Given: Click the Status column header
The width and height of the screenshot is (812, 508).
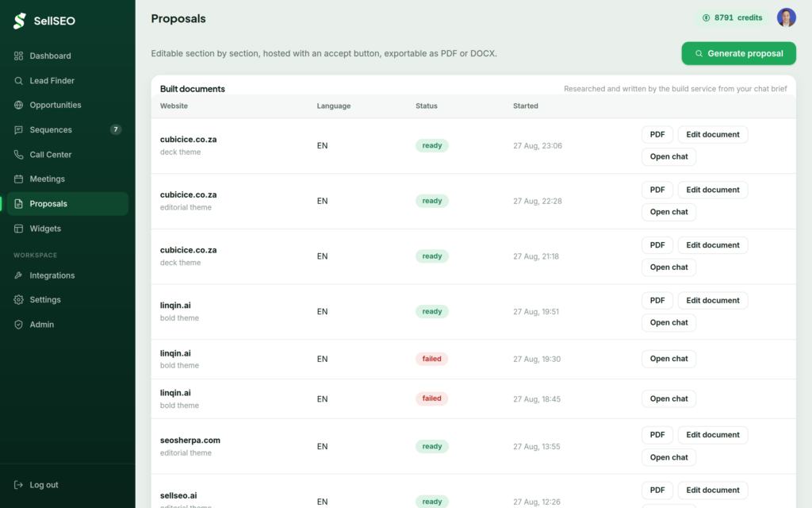Looking at the screenshot, I should 426,106.
